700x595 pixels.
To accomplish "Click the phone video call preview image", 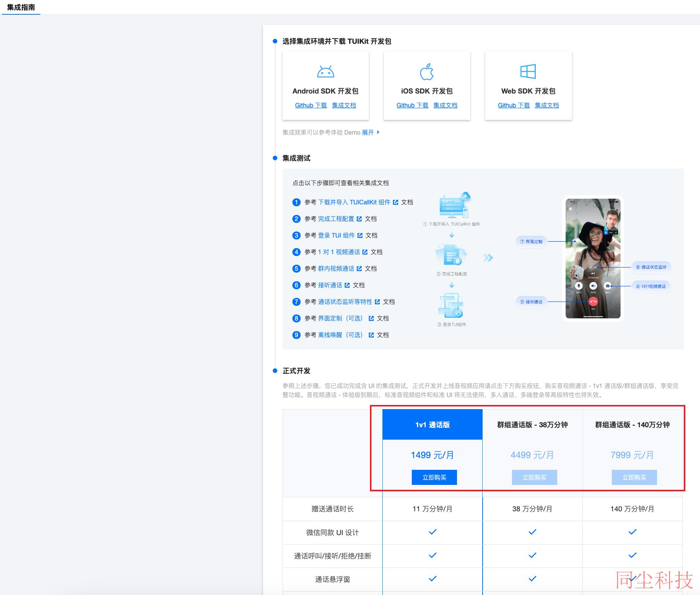I will coord(593,258).
